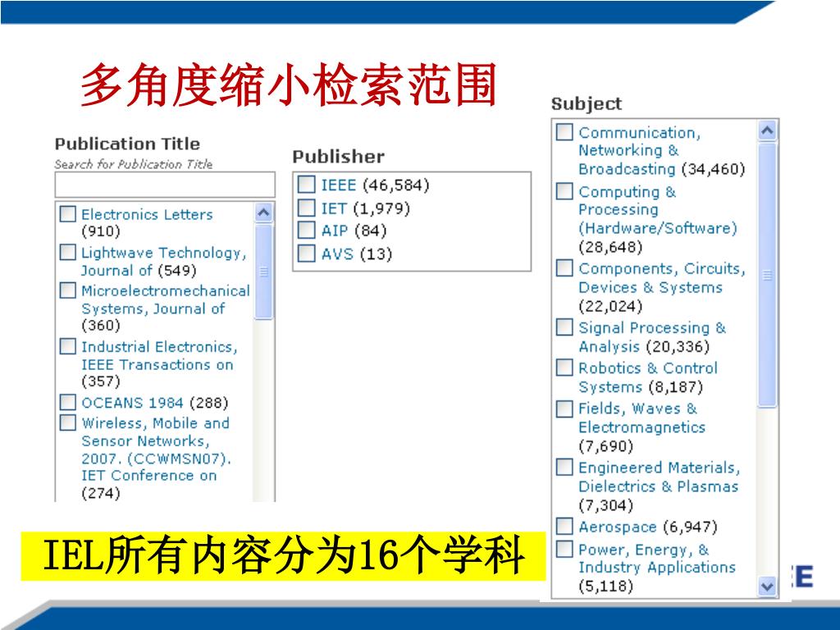840x630 pixels.
Task: Select the Robotics & Control Systems checkbox
Action: pyautogui.click(x=564, y=367)
